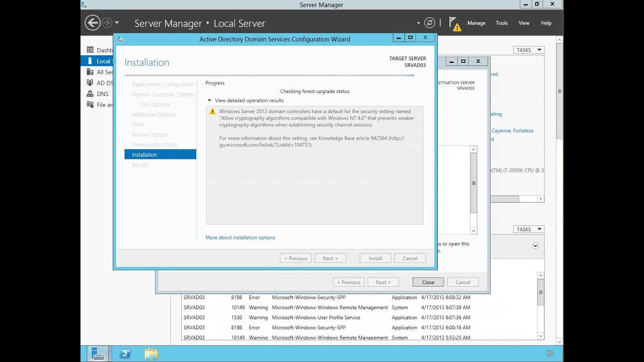Click Next in the background wizard window
The height and width of the screenshot is (362, 644).
383,283
